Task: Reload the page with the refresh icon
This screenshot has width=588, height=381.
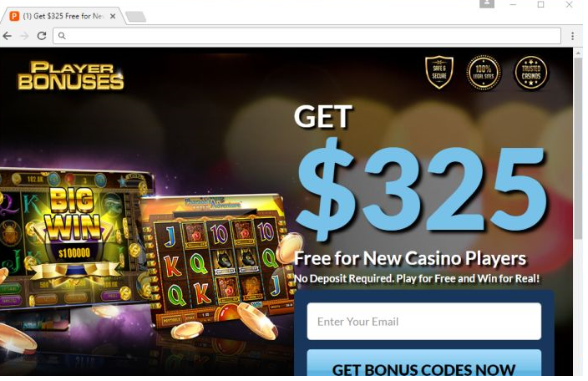Action: tap(42, 36)
